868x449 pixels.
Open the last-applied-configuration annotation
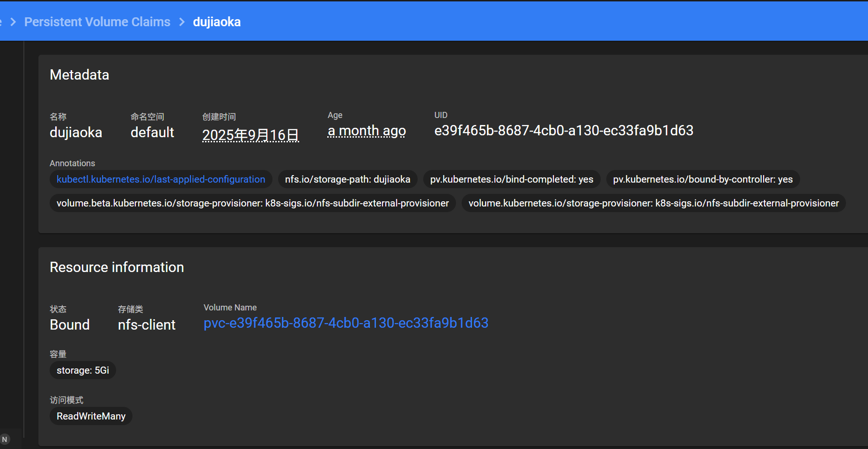pyautogui.click(x=161, y=179)
